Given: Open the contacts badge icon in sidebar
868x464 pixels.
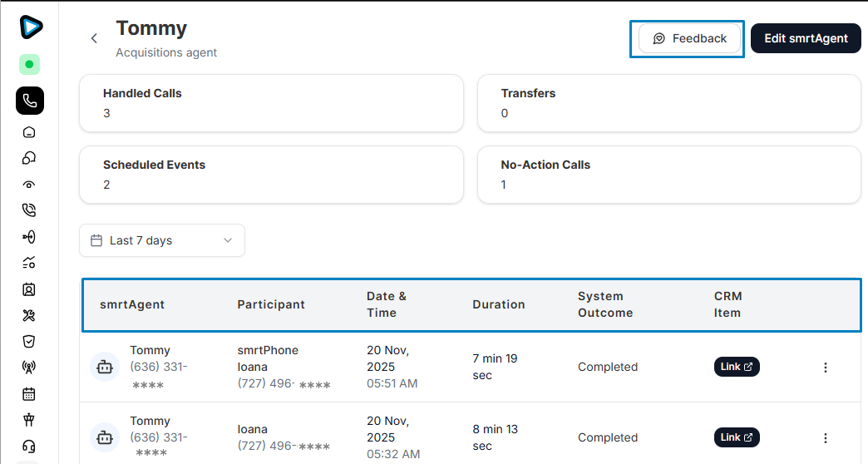Looking at the screenshot, I should (30, 289).
